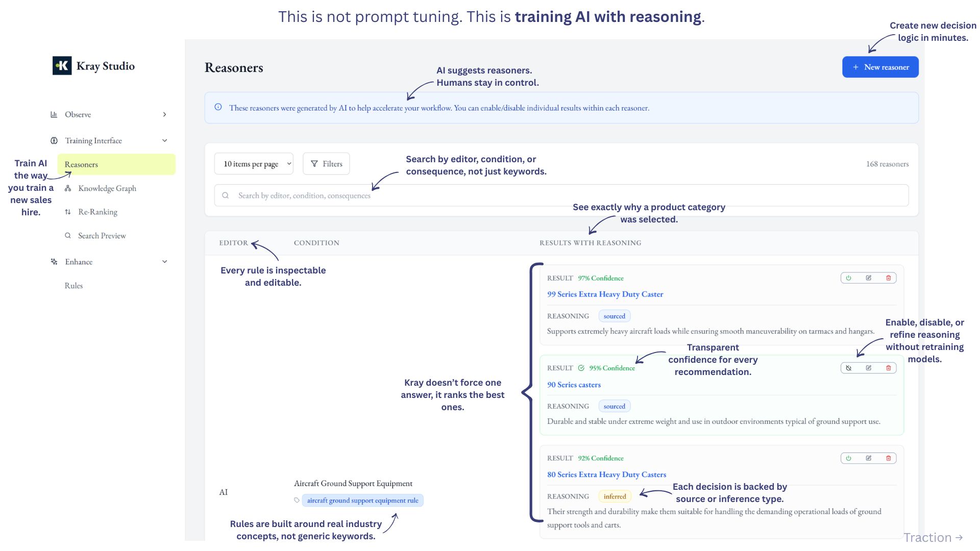This screenshot has height=551, width=980.
Task: Select Rules in the sidebar
Action: [x=73, y=286]
